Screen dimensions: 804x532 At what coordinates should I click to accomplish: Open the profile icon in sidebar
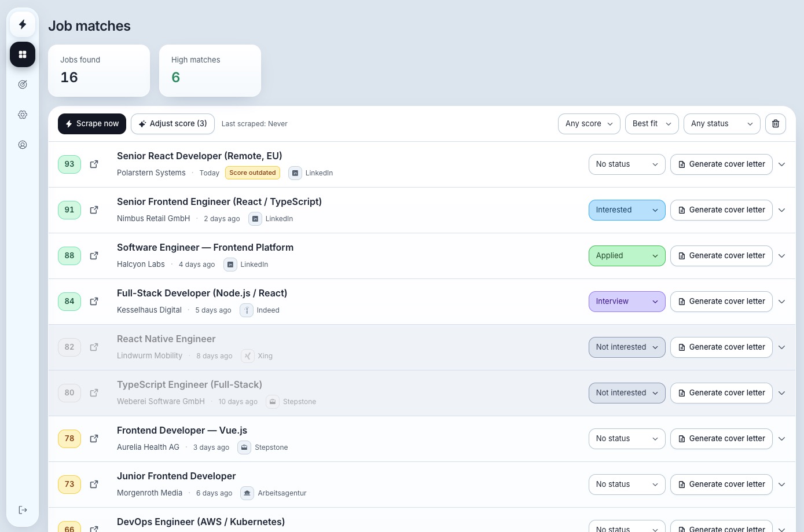click(23, 145)
